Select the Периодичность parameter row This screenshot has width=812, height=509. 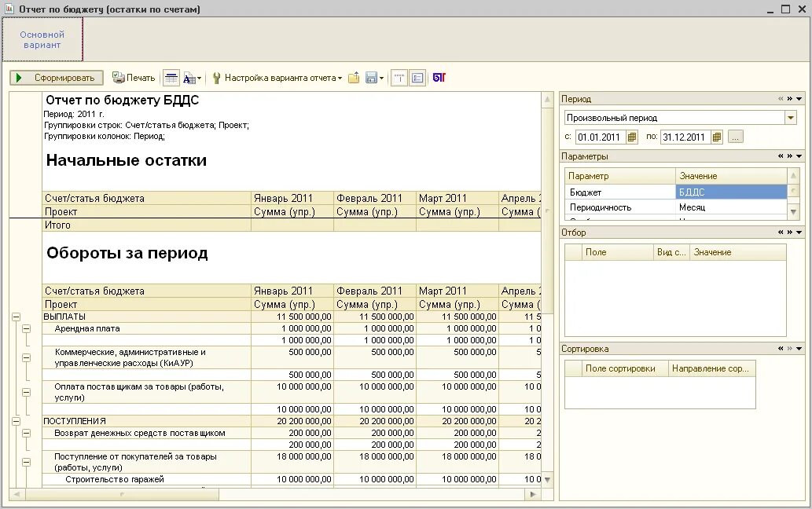pyautogui.click(x=676, y=207)
